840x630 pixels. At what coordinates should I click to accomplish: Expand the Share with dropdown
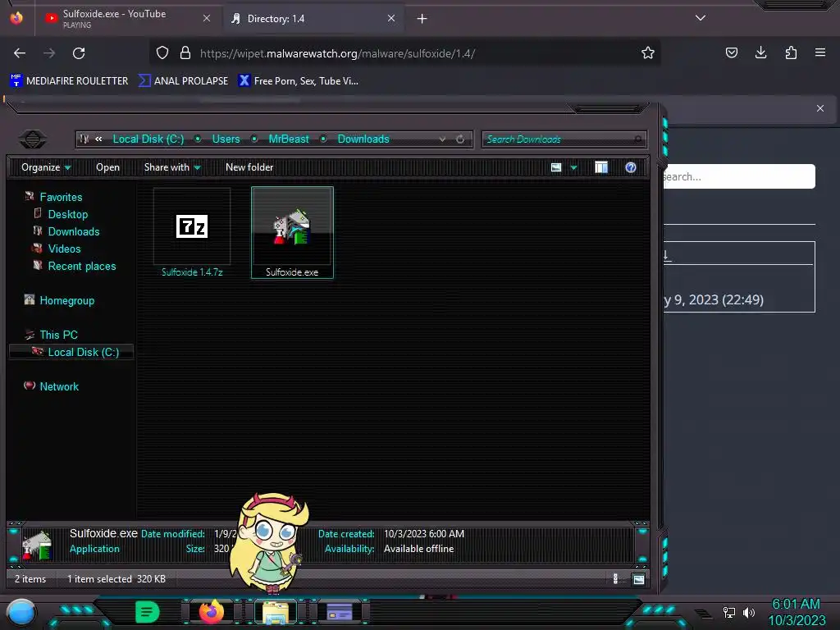tap(172, 167)
